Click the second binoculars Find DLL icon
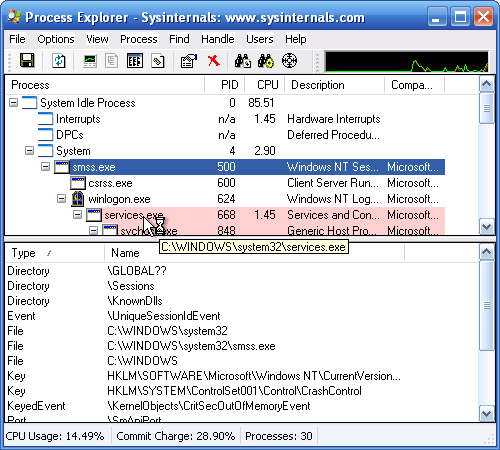The image size is (500, 450). [x=266, y=61]
